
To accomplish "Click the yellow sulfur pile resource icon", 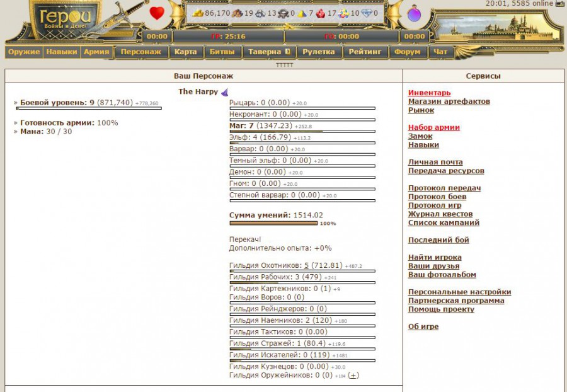I will click(x=302, y=13).
